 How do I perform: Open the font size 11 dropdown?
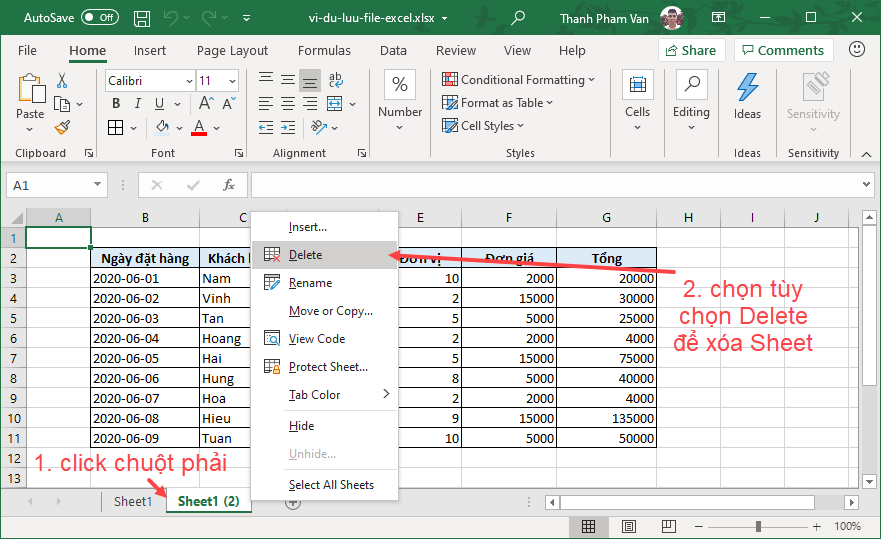point(232,81)
